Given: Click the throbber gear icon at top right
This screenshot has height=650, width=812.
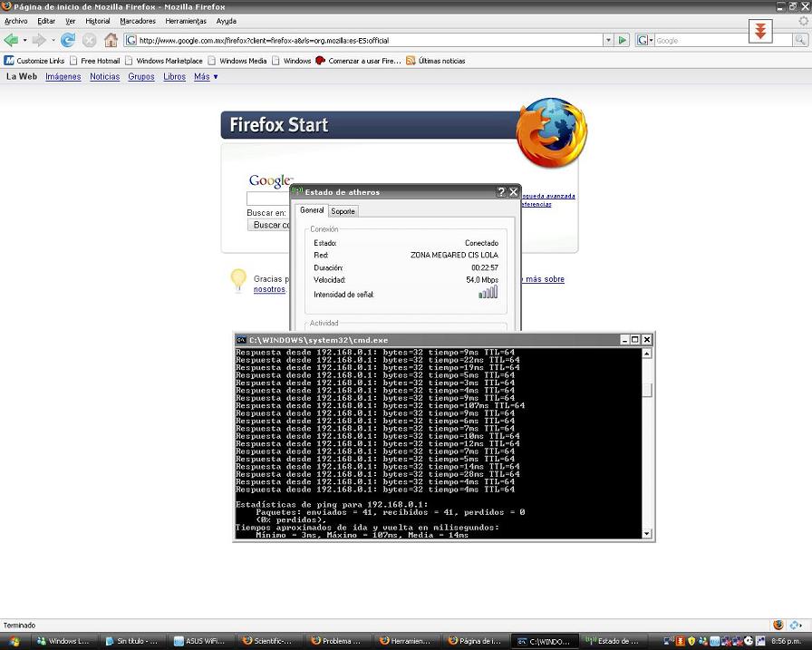Looking at the screenshot, I should pos(803,21).
